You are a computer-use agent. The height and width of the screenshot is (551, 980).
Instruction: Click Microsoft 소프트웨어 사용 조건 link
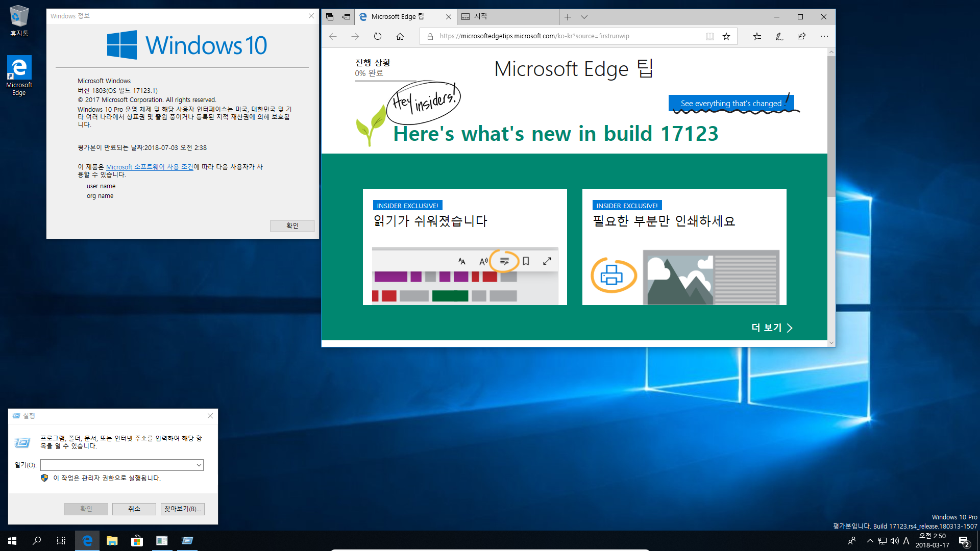(149, 166)
